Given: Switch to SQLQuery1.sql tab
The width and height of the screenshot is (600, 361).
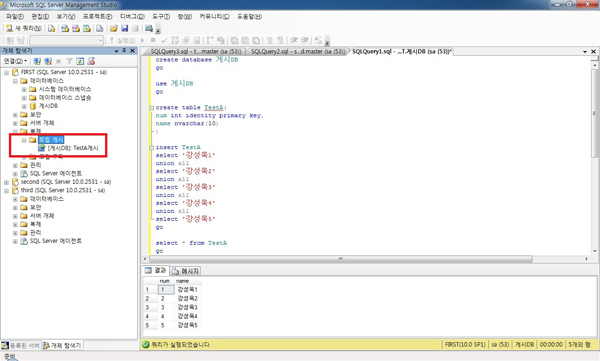Looking at the screenshot, I should (402, 51).
